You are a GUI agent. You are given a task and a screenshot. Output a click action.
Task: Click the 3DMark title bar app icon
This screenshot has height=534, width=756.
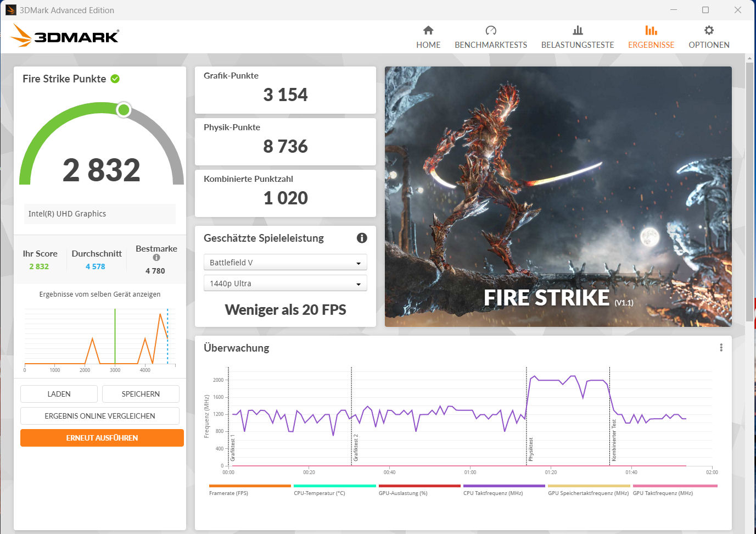[x=11, y=10]
